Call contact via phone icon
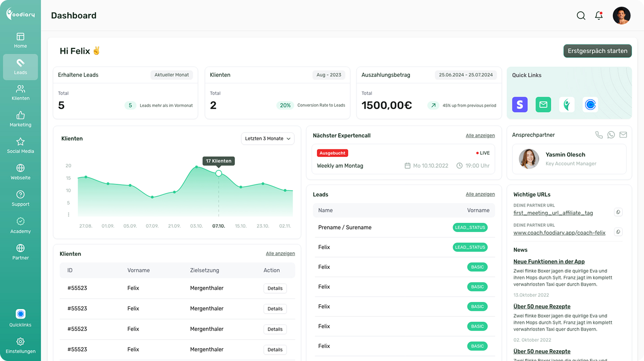The image size is (644, 361). [x=599, y=135]
